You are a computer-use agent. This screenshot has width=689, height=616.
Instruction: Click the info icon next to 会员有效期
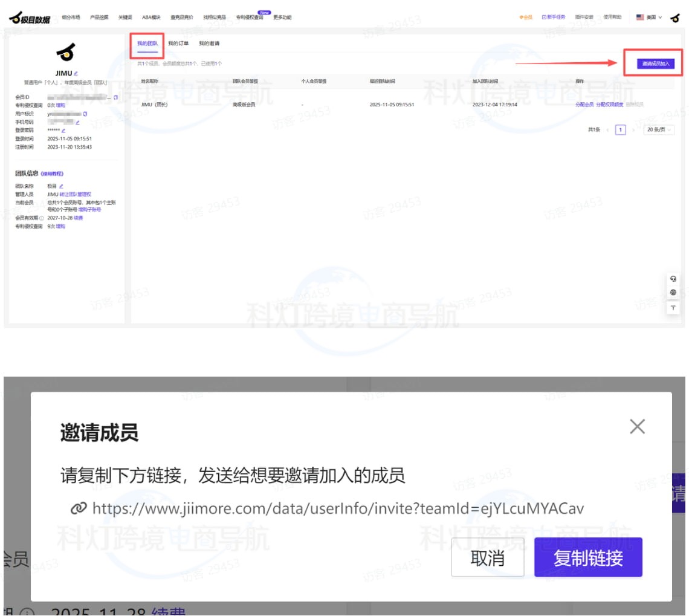[43, 217]
